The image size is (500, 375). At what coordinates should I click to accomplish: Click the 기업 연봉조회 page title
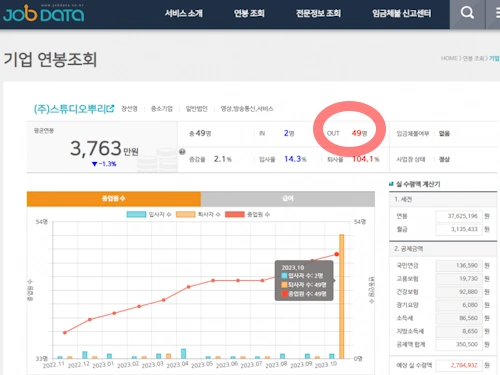tap(50, 60)
